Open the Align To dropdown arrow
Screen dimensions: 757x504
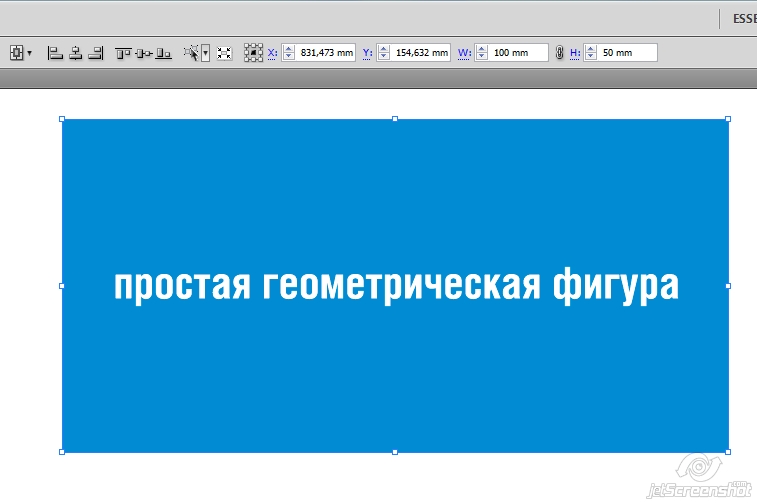tap(29, 53)
